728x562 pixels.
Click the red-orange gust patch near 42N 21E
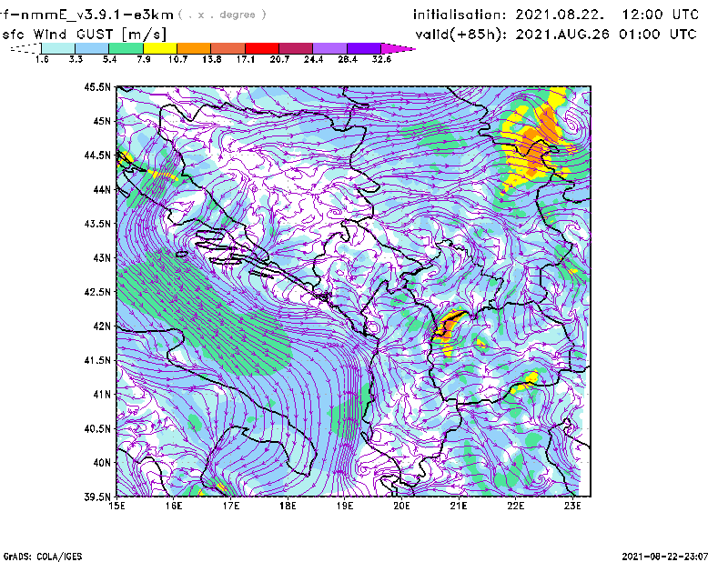tap(447, 325)
